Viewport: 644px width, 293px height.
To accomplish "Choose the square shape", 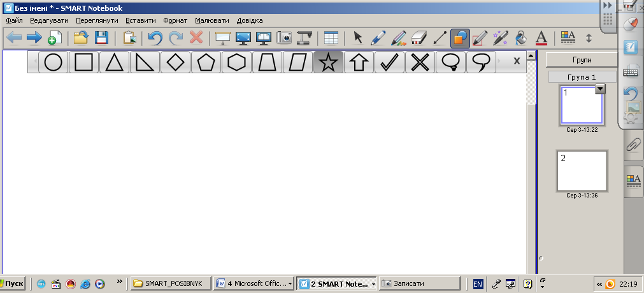I will (x=84, y=62).
